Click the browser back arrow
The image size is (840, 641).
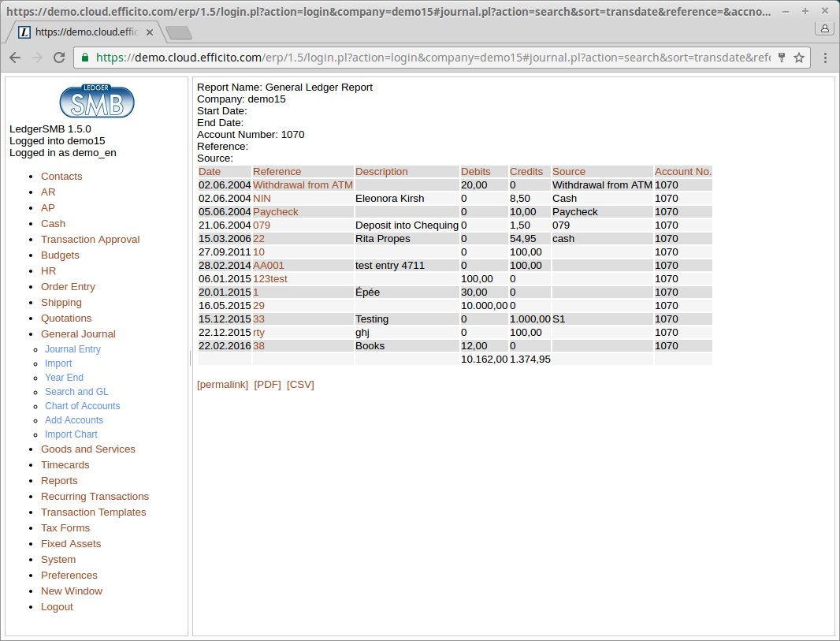(x=15, y=58)
